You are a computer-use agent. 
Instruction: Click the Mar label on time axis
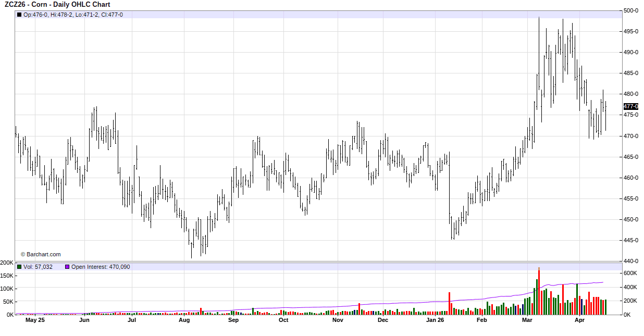[x=527, y=320]
